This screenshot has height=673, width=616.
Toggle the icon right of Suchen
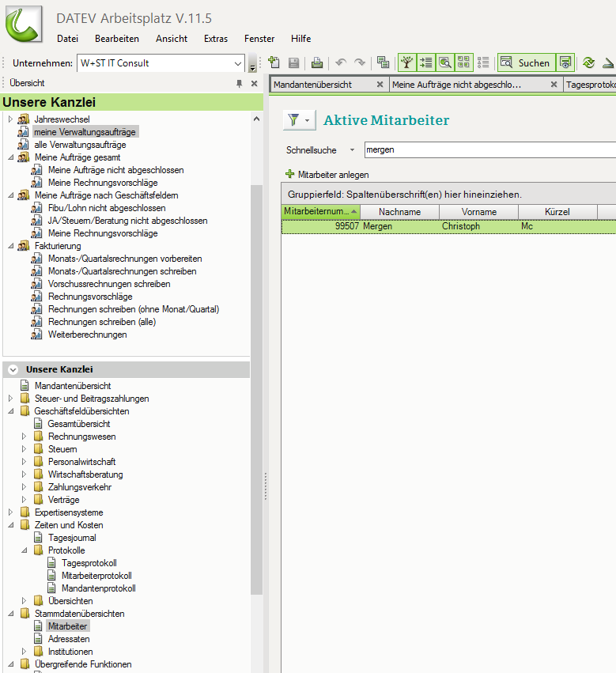pos(565,62)
